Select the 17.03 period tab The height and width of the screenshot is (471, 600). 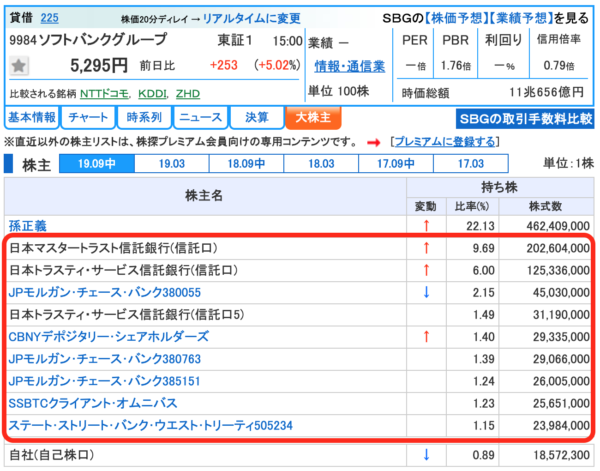[x=471, y=164]
